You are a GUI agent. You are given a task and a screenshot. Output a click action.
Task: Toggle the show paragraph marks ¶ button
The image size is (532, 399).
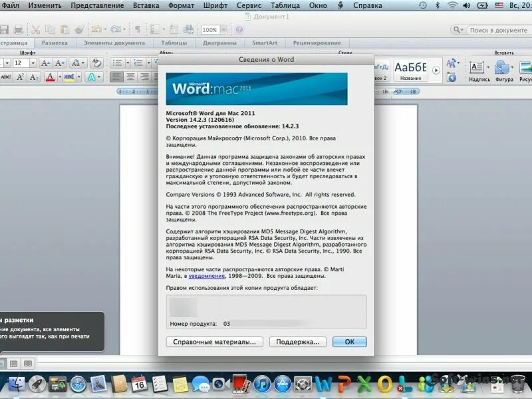point(138,30)
